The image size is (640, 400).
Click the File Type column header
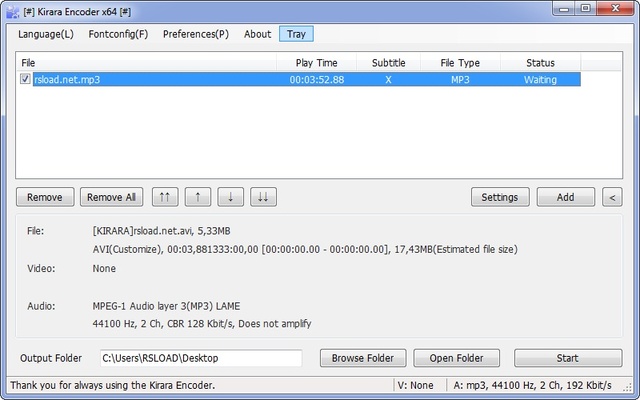pos(460,63)
